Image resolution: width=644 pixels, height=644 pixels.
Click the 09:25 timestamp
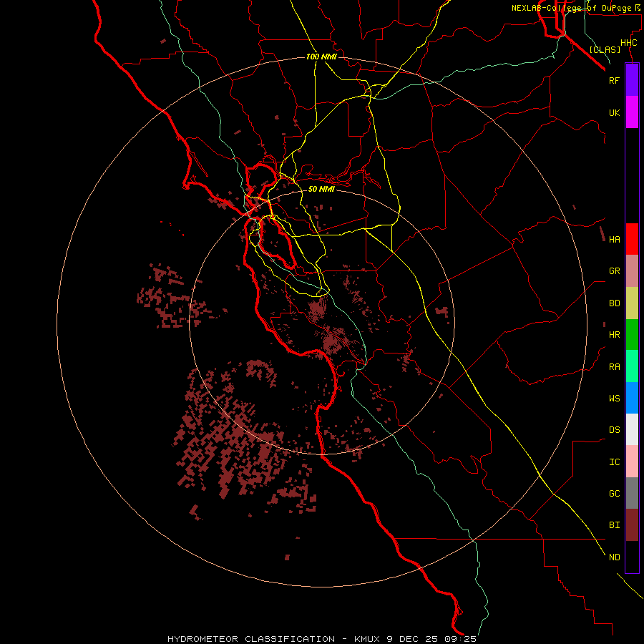(x=460, y=639)
